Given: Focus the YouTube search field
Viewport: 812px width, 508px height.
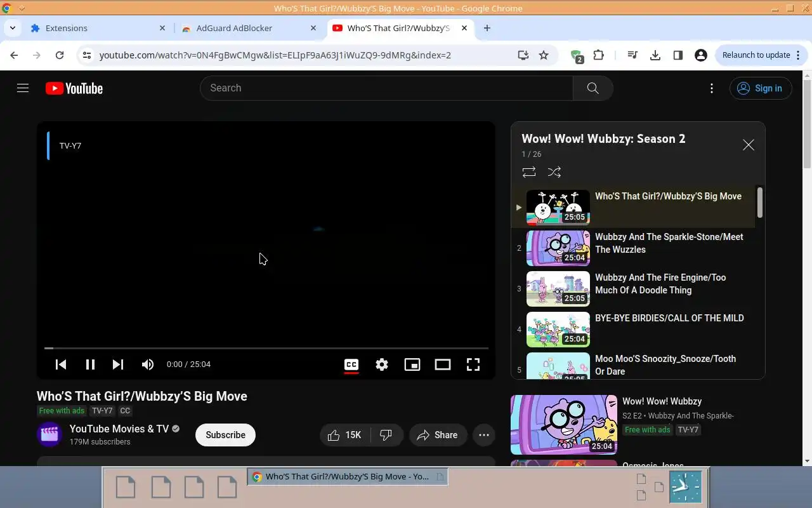Looking at the screenshot, I should tap(386, 88).
